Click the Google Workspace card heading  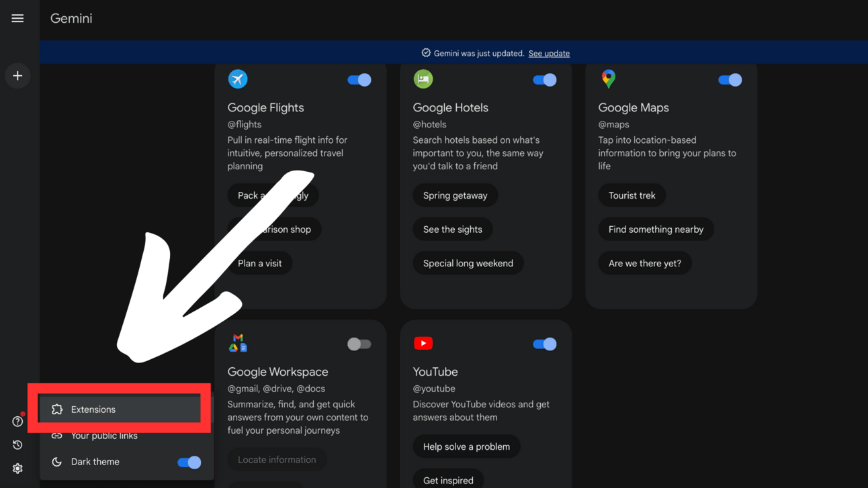(278, 372)
